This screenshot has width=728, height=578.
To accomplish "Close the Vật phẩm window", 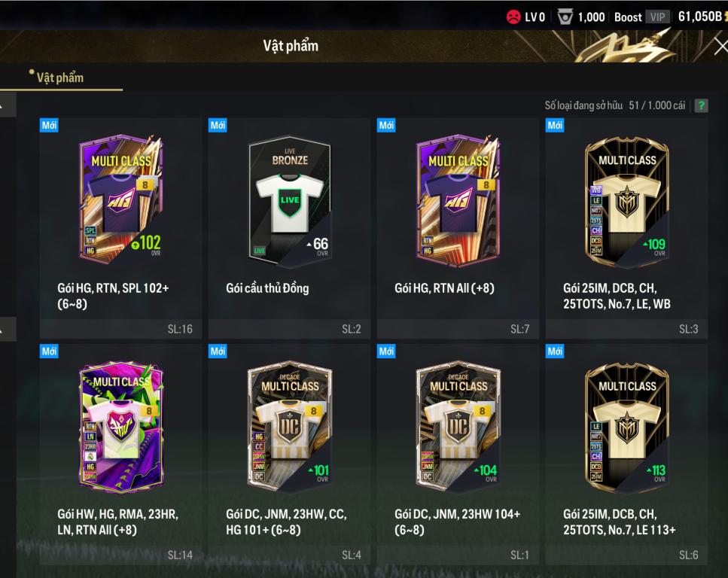I will [x=720, y=47].
